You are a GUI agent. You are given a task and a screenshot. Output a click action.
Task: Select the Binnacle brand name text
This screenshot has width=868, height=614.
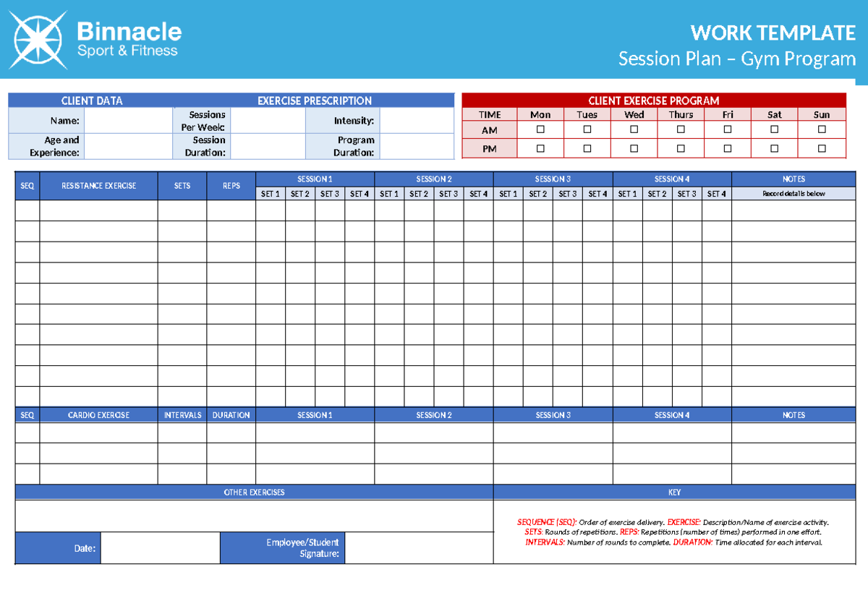tap(129, 31)
